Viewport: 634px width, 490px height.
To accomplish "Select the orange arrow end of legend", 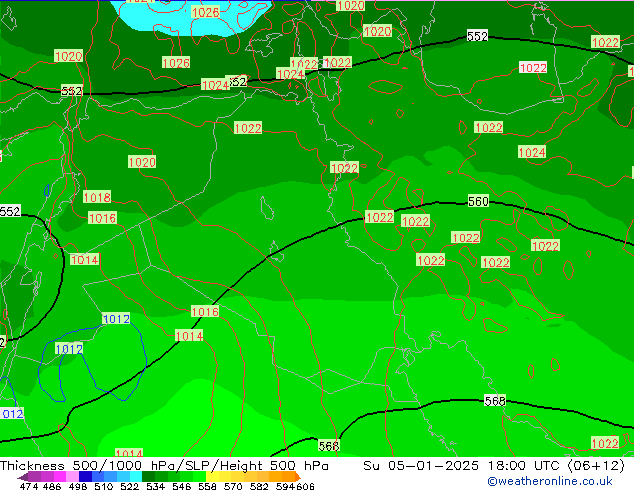I will coord(296,476).
